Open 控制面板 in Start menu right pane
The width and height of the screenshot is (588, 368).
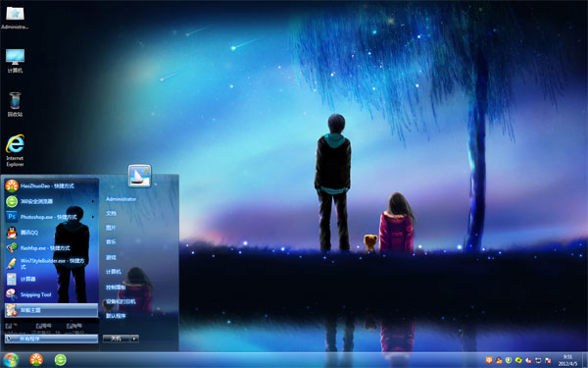116,288
